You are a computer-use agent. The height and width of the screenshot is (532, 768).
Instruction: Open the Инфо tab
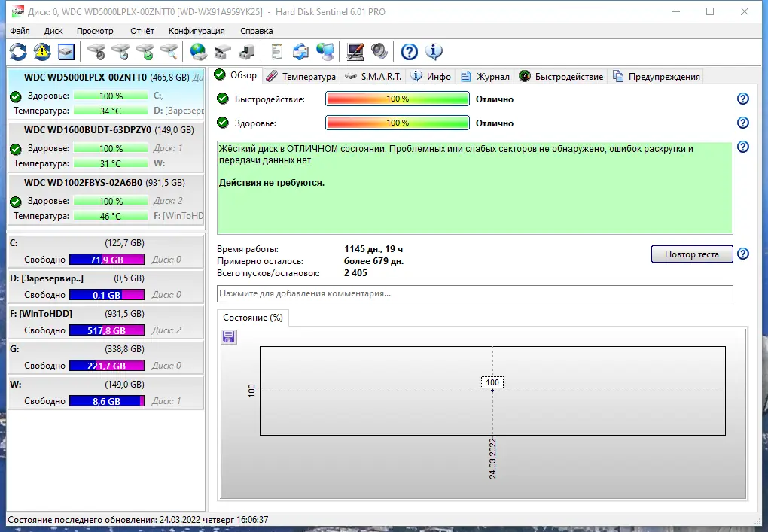(431, 77)
